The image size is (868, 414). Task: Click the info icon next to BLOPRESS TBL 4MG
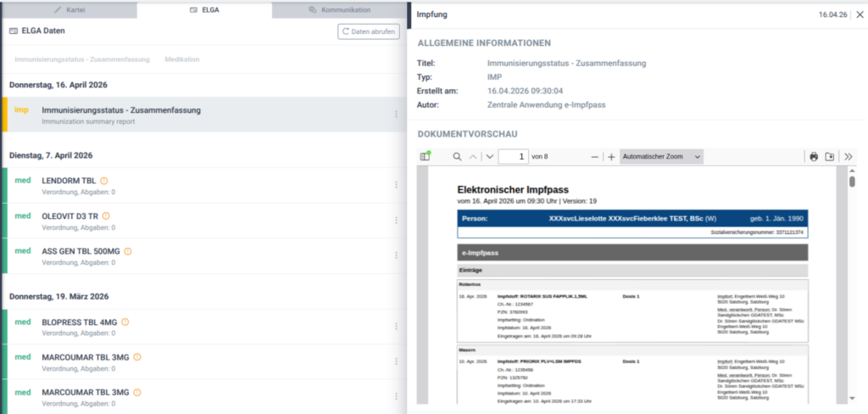125,322
